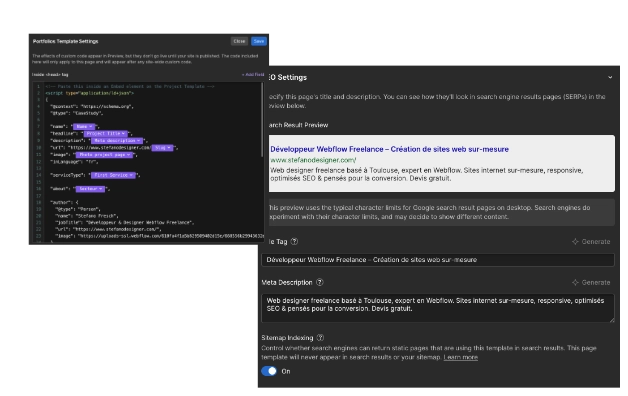Open the Name field token dropdown
This screenshot has height=396, width=628.
[x=84, y=127]
